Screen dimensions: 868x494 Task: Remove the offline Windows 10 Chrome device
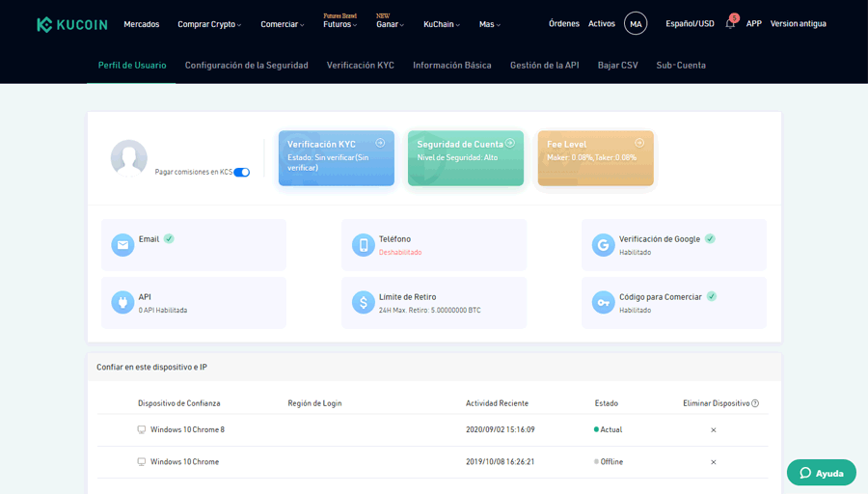(714, 462)
